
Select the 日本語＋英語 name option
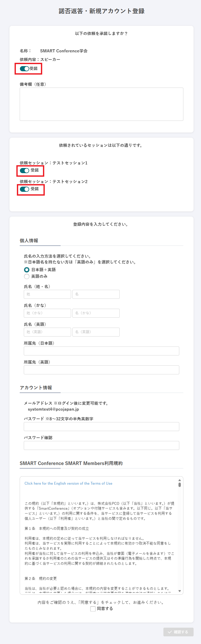(27, 270)
